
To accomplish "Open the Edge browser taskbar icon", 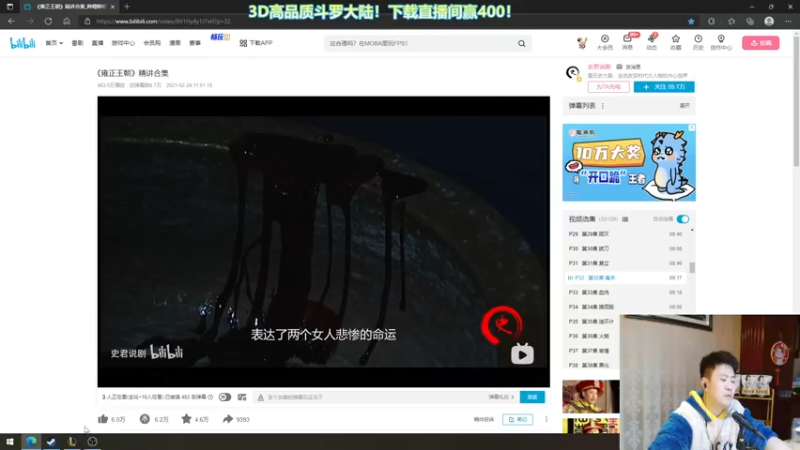I will point(31,442).
